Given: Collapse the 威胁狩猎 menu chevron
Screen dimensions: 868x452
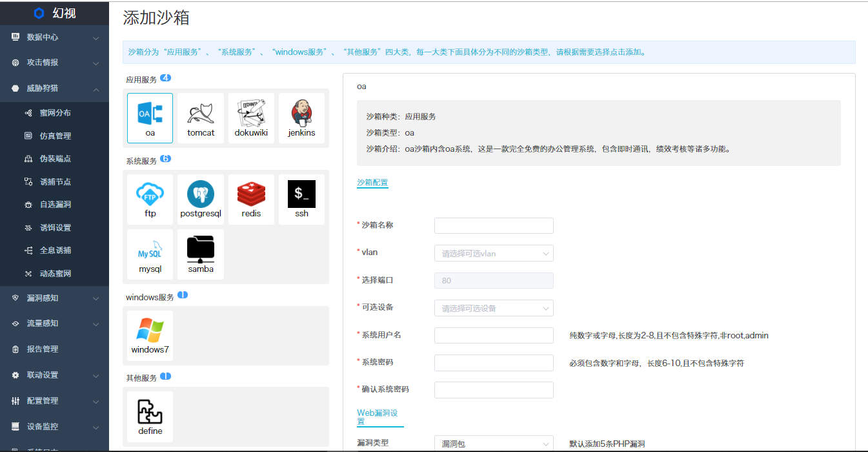Looking at the screenshot, I should 96,88.
